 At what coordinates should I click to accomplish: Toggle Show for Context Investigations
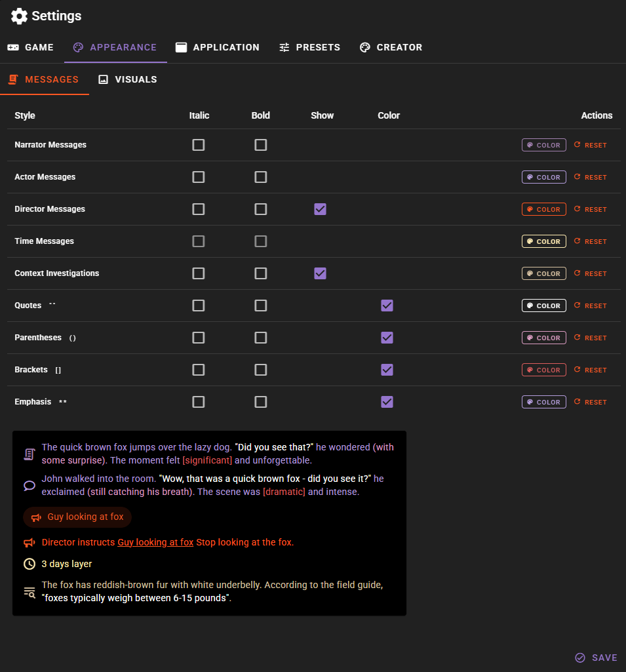320,273
